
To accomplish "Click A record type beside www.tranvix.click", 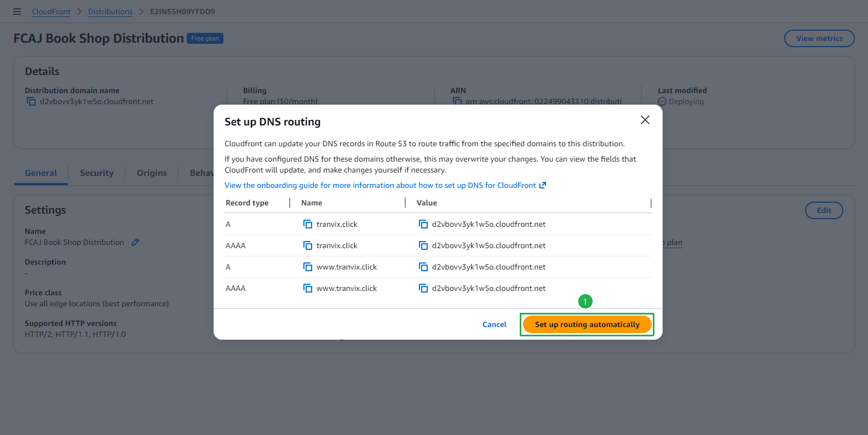I will 228,267.
